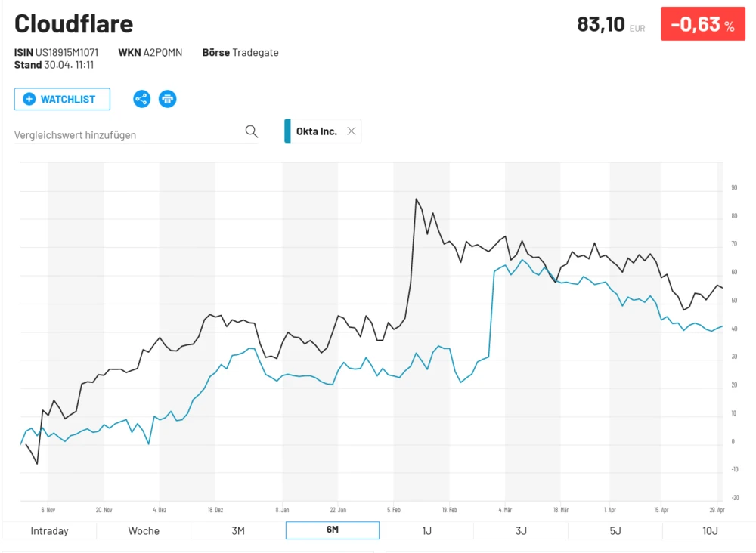This screenshot has height=553, width=756.
Task: Click the search magnifier icon
Action: (x=252, y=131)
